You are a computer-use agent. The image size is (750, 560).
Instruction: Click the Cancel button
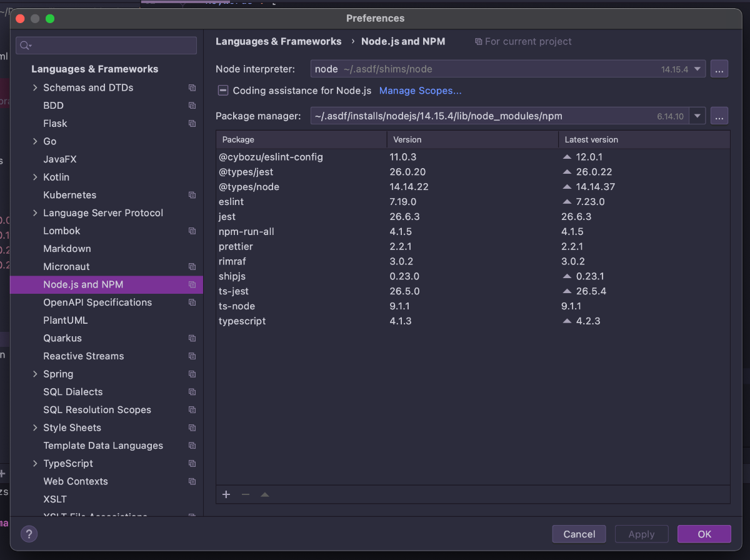click(x=579, y=534)
